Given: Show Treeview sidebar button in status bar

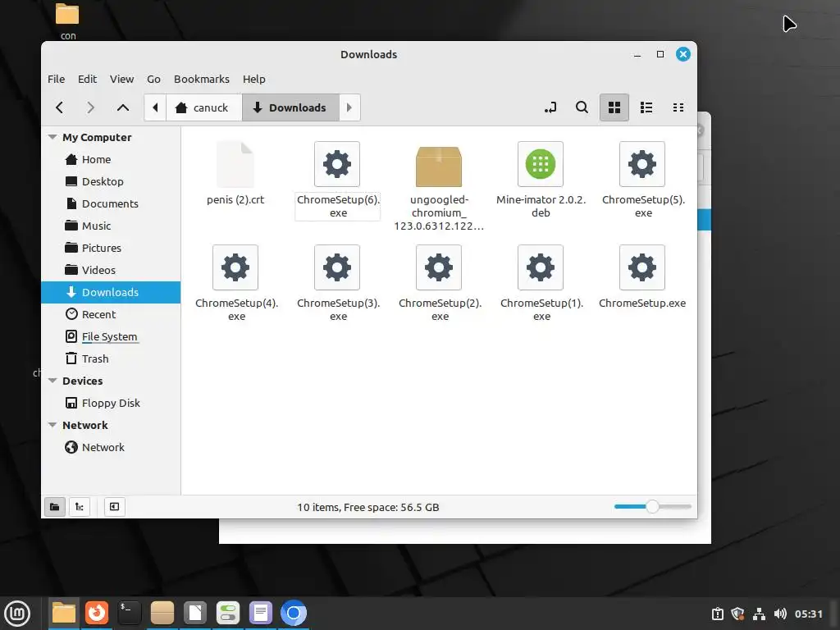Looking at the screenshot, I should coord(80,507).
